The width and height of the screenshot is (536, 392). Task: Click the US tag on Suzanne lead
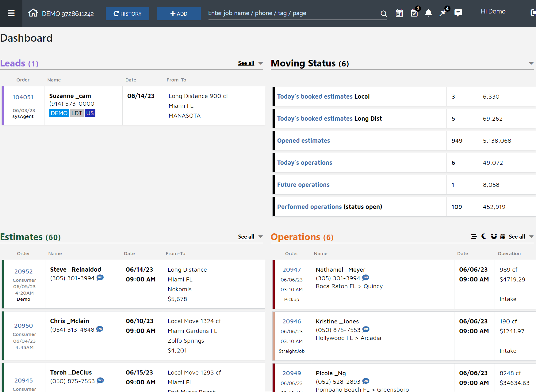90,113
